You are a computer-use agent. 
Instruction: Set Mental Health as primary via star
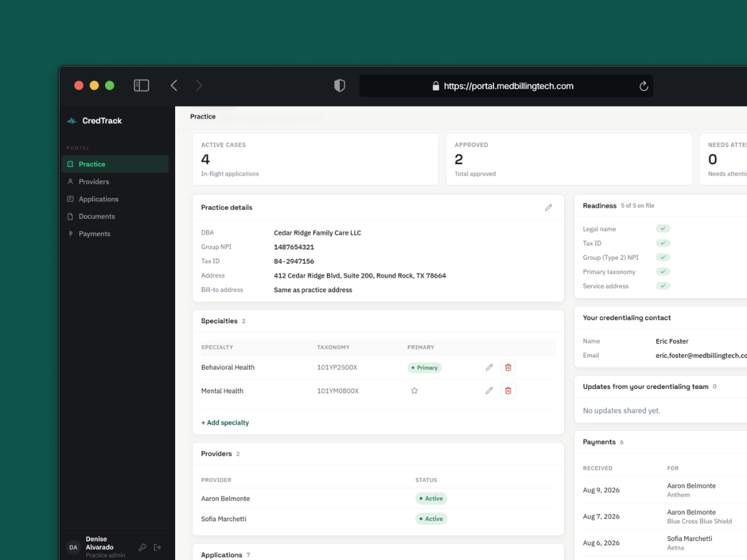[x=414, y=390]
